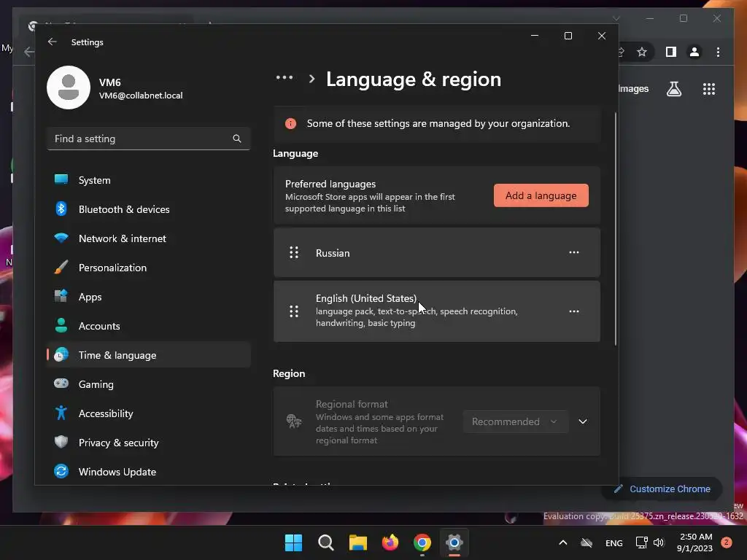Open taskbar Search

[x=326, y=542]
